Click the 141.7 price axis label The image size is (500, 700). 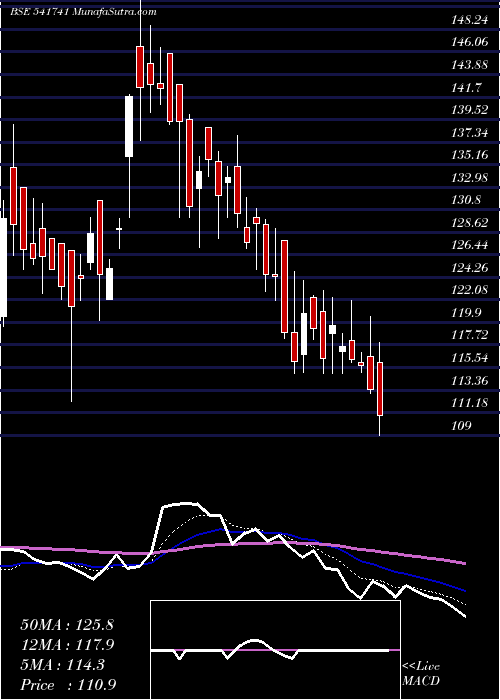pos(466,87)
